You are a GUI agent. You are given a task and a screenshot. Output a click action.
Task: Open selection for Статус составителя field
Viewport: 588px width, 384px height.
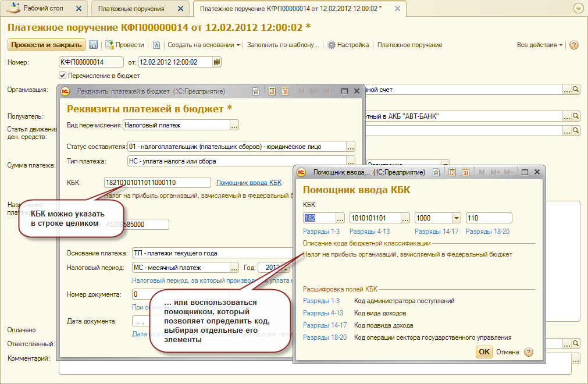click(350, 147)
